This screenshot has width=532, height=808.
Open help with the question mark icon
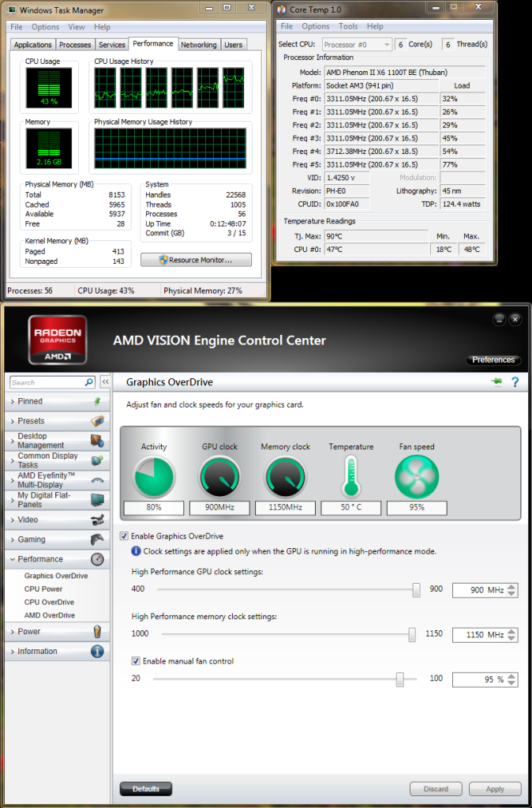(515, 381)
